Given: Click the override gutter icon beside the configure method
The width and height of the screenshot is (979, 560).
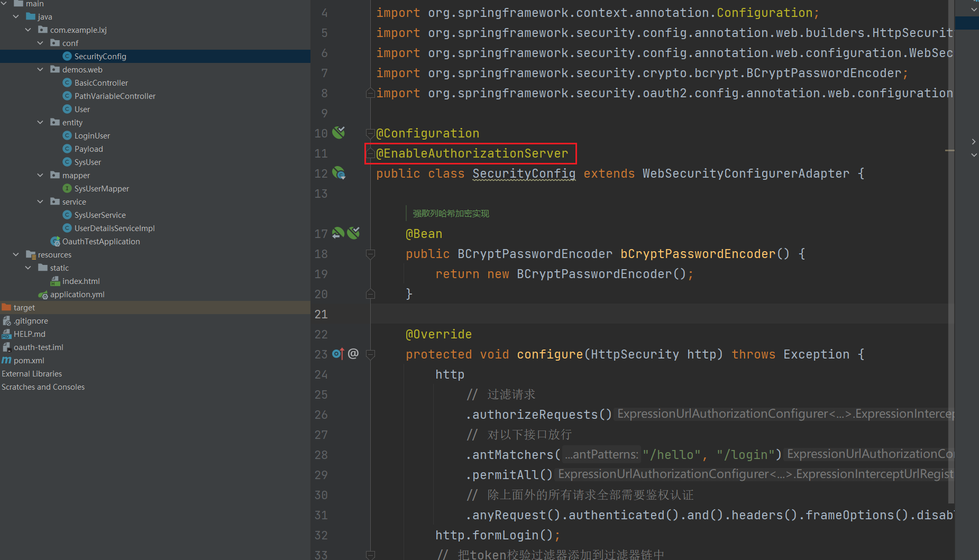Looking at the screenshot, I should pyautogui.click(x=338, y=354).
